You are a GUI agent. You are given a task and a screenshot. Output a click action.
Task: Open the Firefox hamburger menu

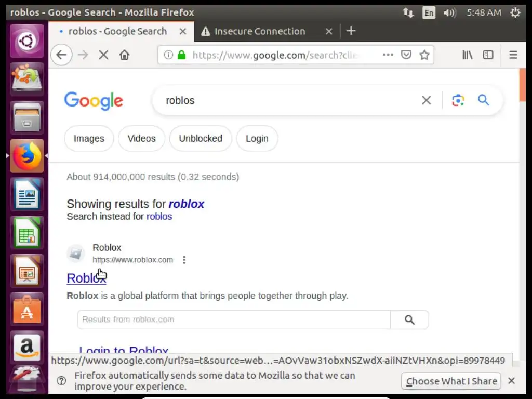coord(513,55)
